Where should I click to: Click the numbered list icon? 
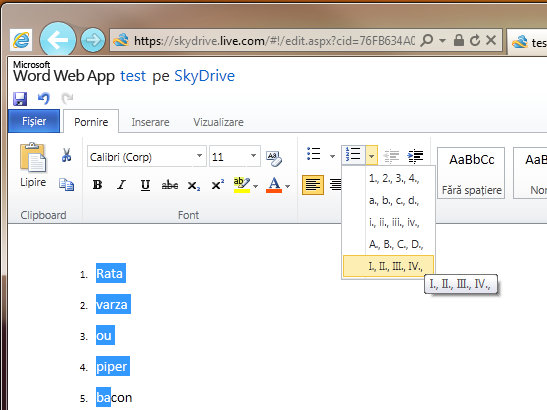353,154
